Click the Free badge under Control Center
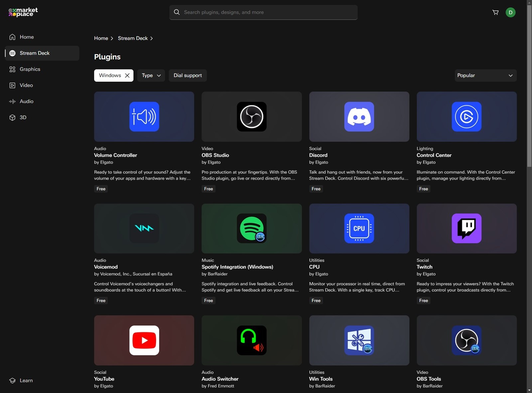Image resolution: width=532 pixels, height=393 pixels. pyautogui.click(x=424, y=189)
